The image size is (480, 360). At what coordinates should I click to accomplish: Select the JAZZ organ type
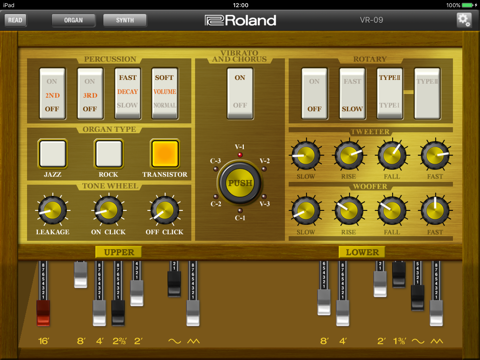(53, 154)
